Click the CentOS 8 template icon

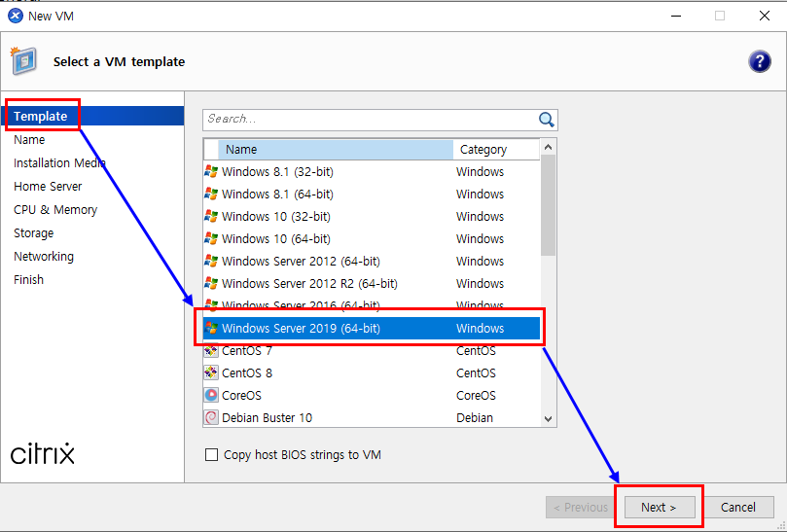pos(211,372)
